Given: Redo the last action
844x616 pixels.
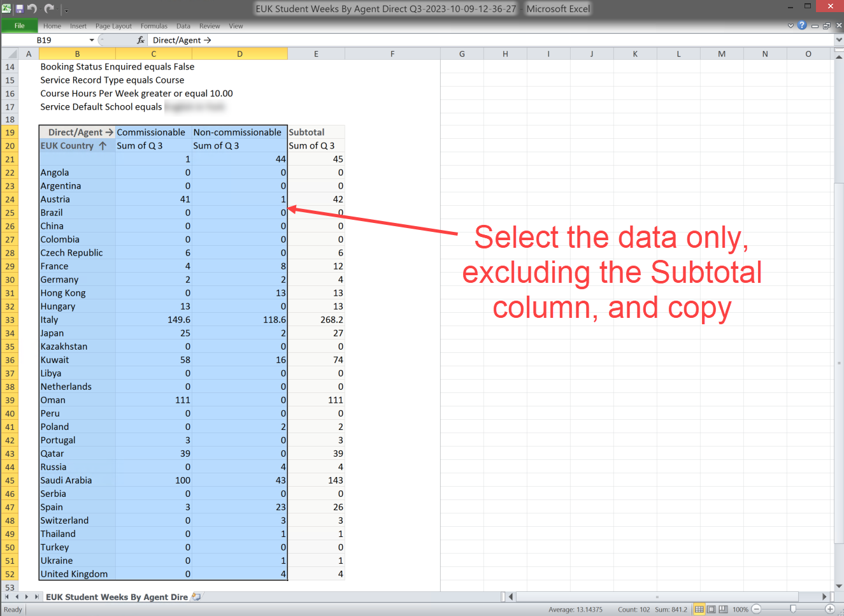Looking at the screenshot, I should coord(49,9).
